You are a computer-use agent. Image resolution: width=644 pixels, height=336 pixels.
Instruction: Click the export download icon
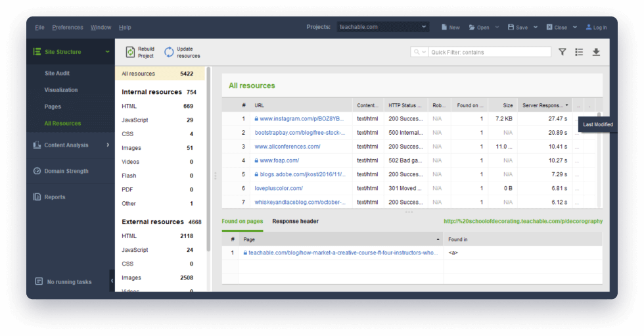click(596, 52)
